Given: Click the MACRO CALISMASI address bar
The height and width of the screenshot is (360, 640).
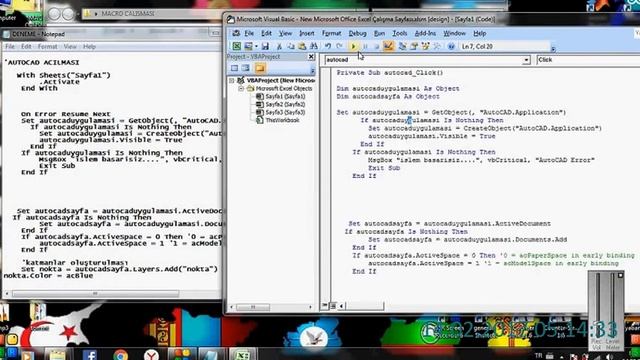Looking at the screenshot, I should (152, 13).
